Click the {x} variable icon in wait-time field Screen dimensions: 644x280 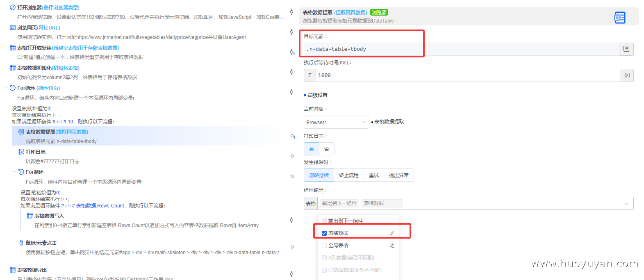pos(627,75)
